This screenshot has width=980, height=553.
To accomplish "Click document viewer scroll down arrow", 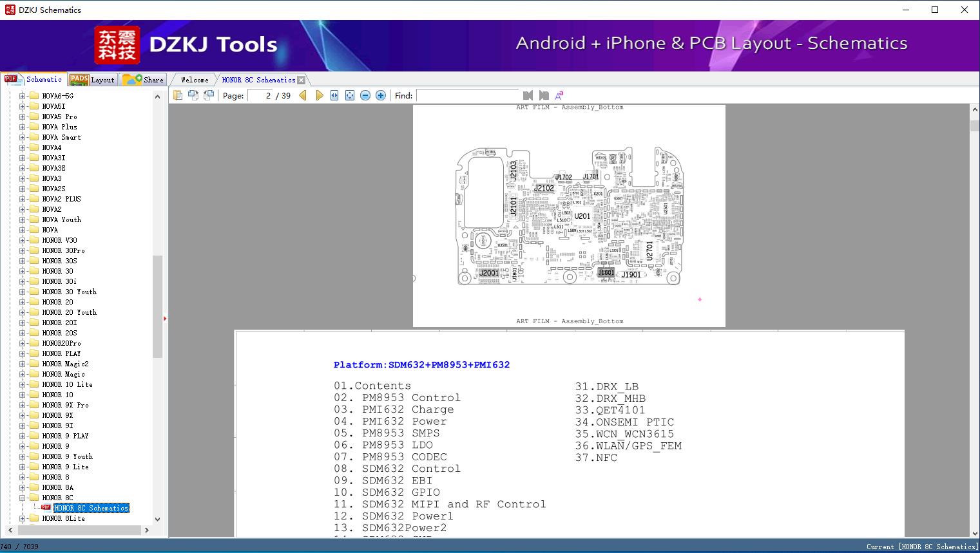I will click(x=974, y=532).
